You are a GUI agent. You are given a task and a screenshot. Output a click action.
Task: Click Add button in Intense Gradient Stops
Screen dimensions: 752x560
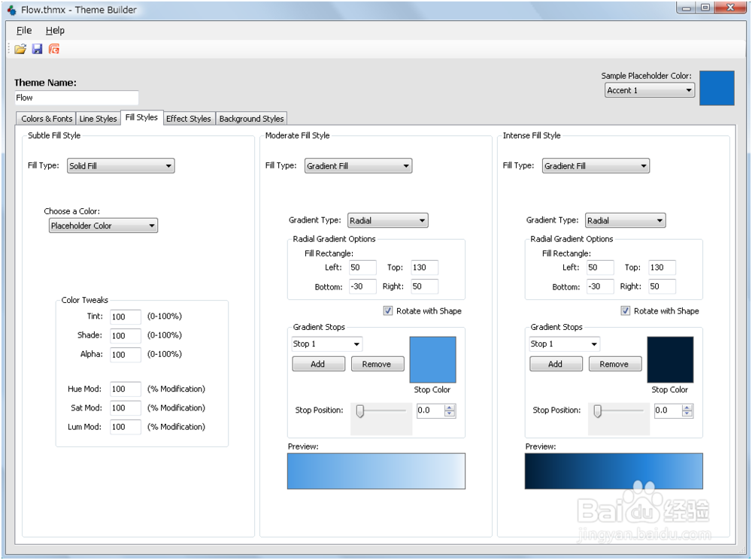pos(556,364)
